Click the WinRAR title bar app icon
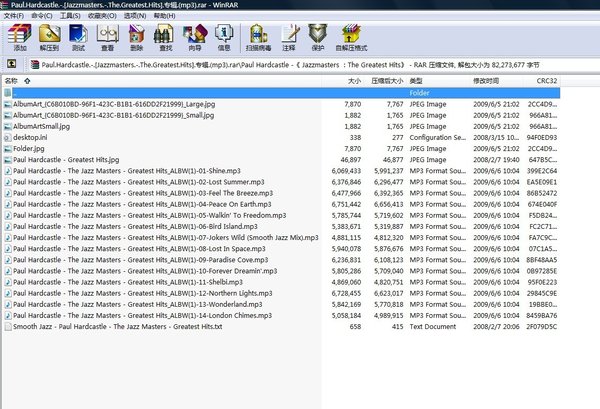Image resolution: width=600 pixels, height=409 pixels. (4, 5)
